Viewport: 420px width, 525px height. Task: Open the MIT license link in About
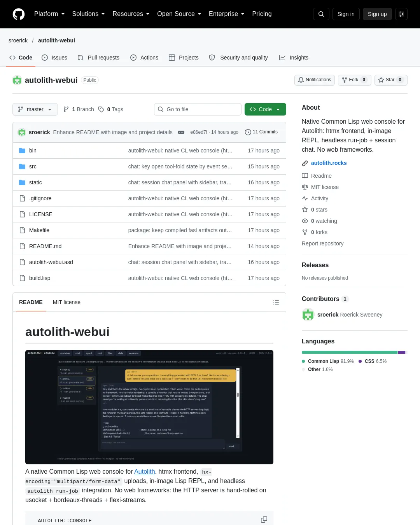320,187
